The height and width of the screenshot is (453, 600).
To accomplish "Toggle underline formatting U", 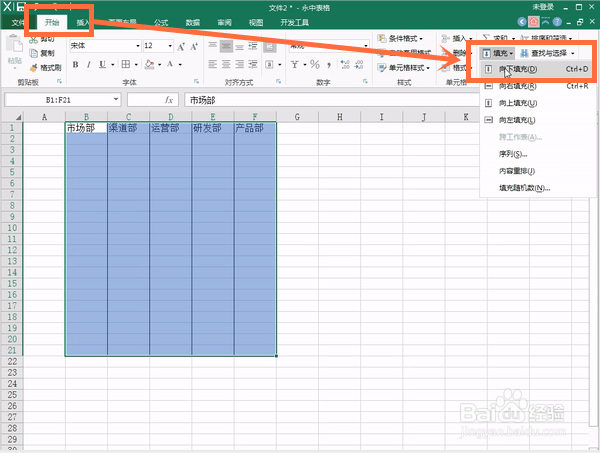I will pyautogui.click(x=102, y=64).
